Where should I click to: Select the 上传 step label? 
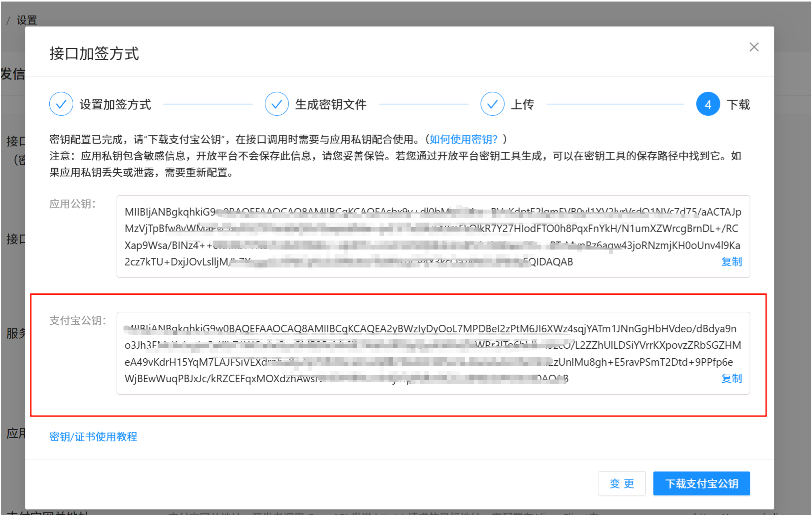pyautogui.click(x=522, y=104)
